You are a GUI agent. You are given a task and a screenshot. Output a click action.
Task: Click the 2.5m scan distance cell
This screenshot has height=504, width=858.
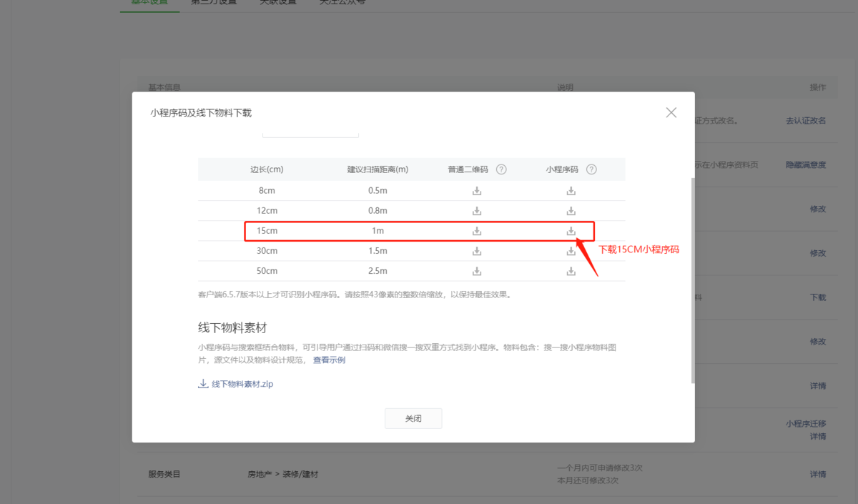[378, 271]
